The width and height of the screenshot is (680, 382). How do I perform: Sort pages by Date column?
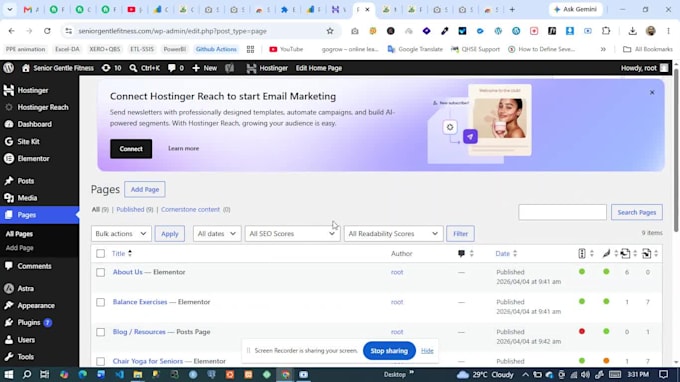tap(506, 254)
